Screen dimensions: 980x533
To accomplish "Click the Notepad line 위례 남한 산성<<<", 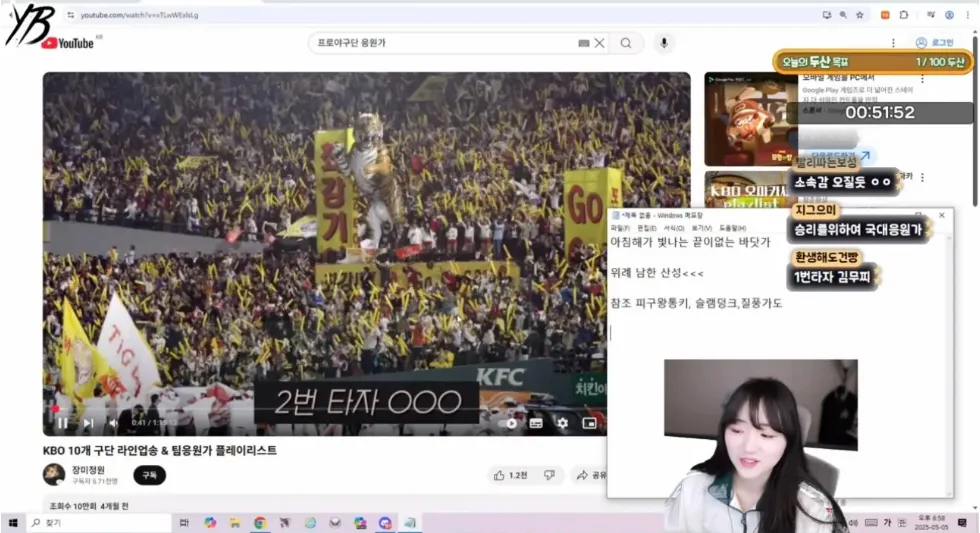I will tap(657, 273).
